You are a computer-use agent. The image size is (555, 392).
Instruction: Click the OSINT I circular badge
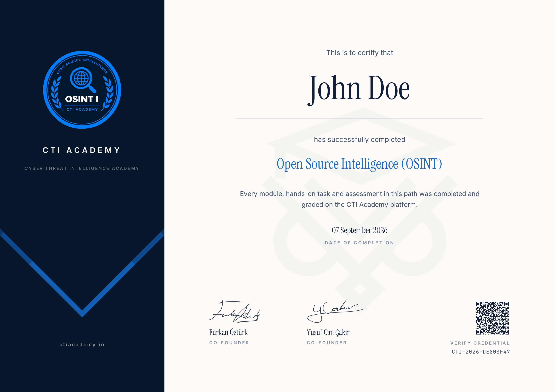point(82,90)
